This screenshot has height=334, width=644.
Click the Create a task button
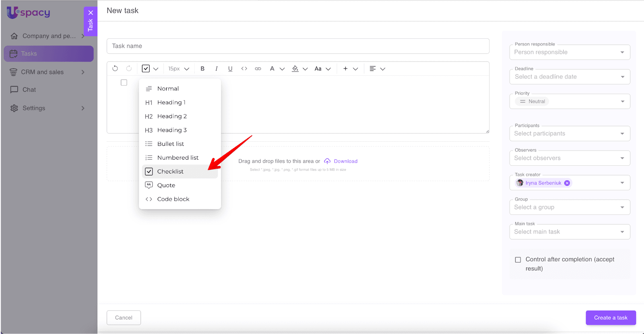tap(611, 318)
